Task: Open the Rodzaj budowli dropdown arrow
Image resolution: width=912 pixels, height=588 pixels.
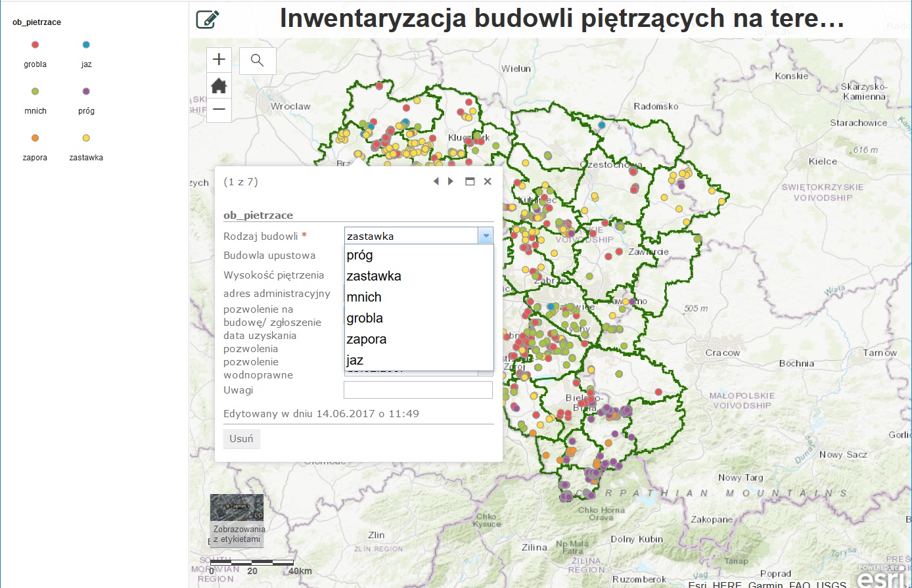Action: 486,236
